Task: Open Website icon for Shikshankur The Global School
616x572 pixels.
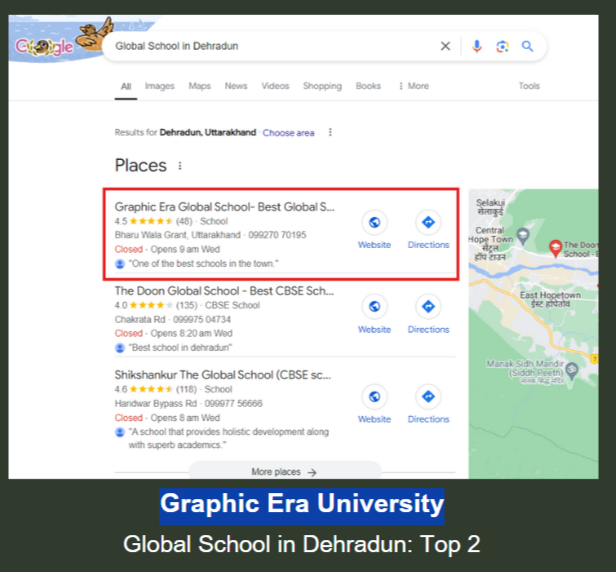Action: [x=374, y=396]
